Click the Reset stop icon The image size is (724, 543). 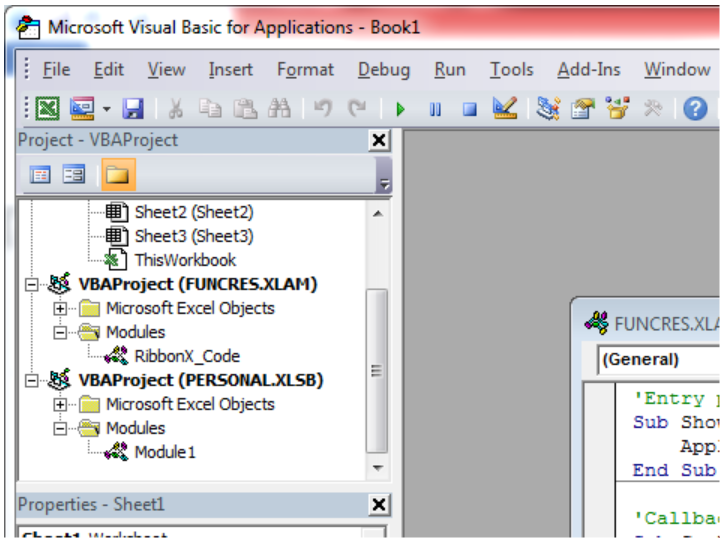(470, 109)
